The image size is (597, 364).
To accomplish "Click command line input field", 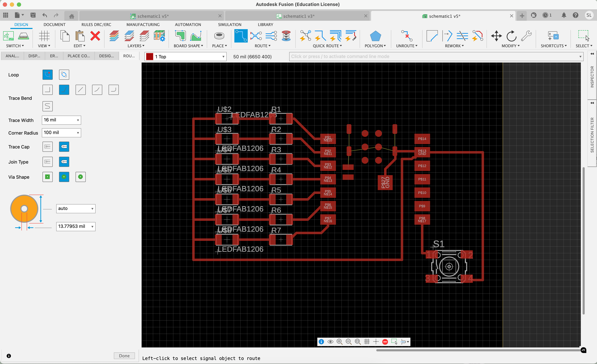I will pos(435,56).
